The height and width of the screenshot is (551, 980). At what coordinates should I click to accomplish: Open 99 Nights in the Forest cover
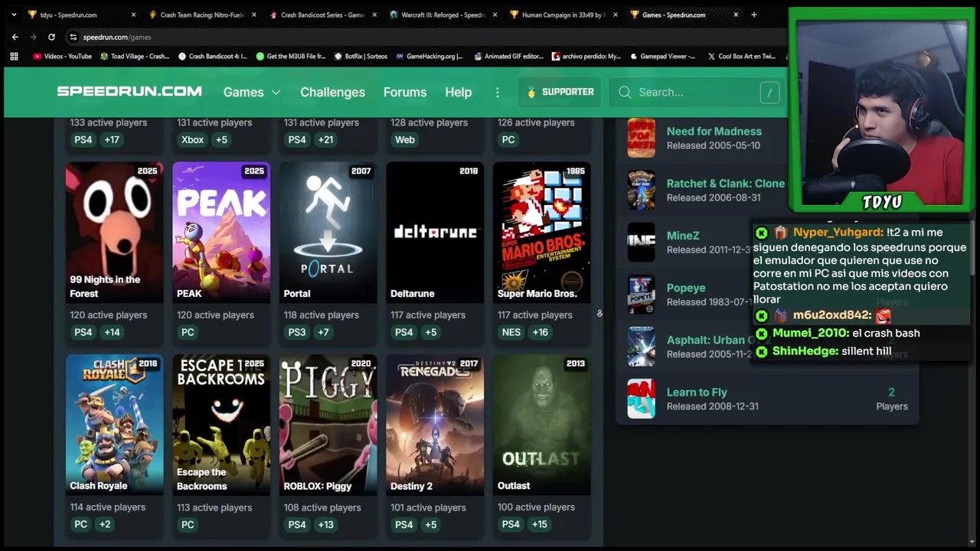[114, 233]
